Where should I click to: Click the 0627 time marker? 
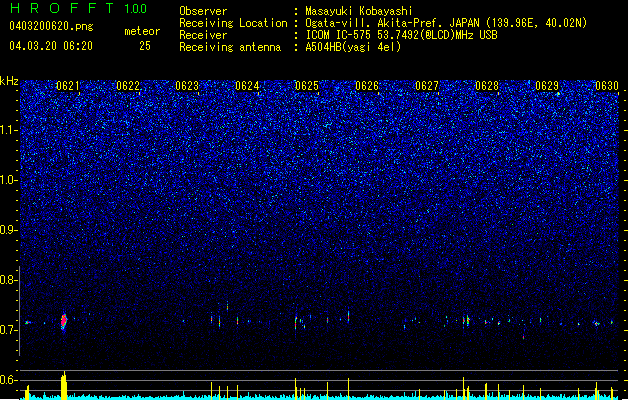(x=427, y=86)
